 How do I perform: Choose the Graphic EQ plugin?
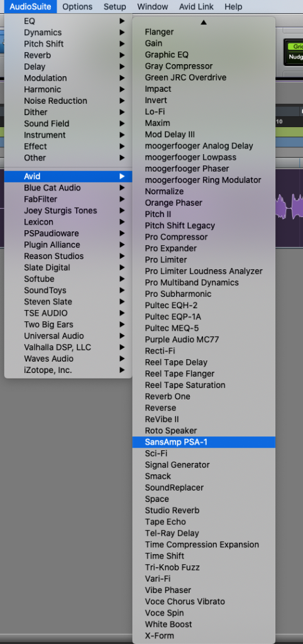click(x=204, y=55)
